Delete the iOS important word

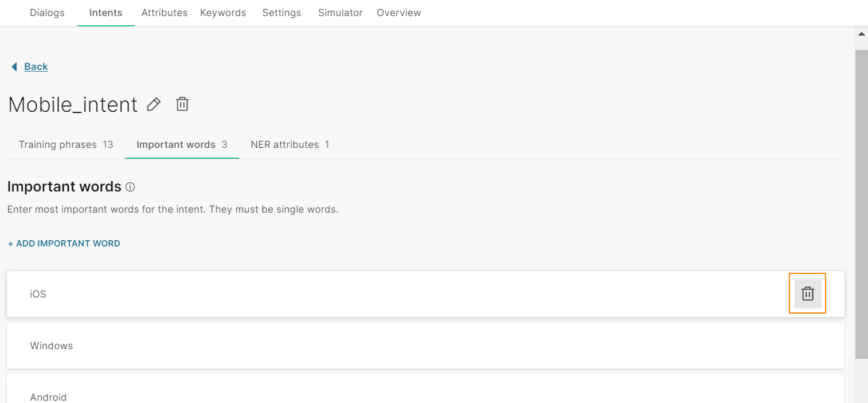coord(807,294)
